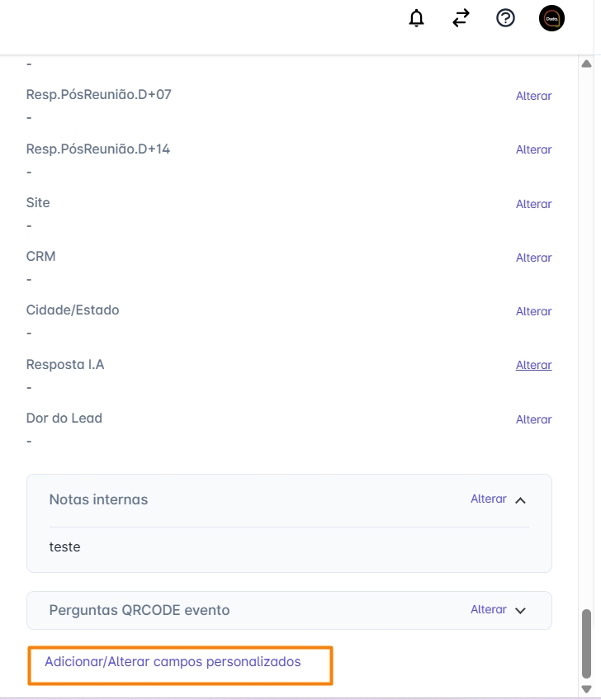Viewport: 601px width, 700px height.
Task: Click scrollbar down arrow
Action: 587,689
